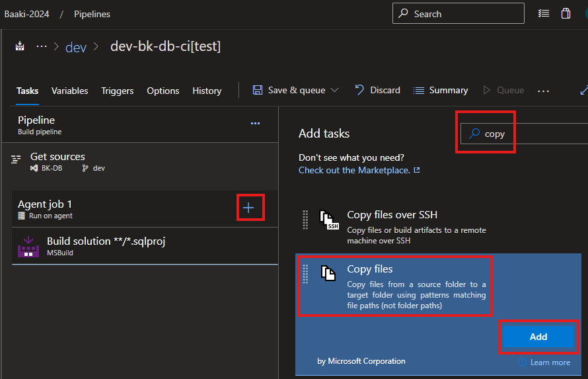
Task: Click the Add tasks search field containing copy
Action: tap(525, 134)
